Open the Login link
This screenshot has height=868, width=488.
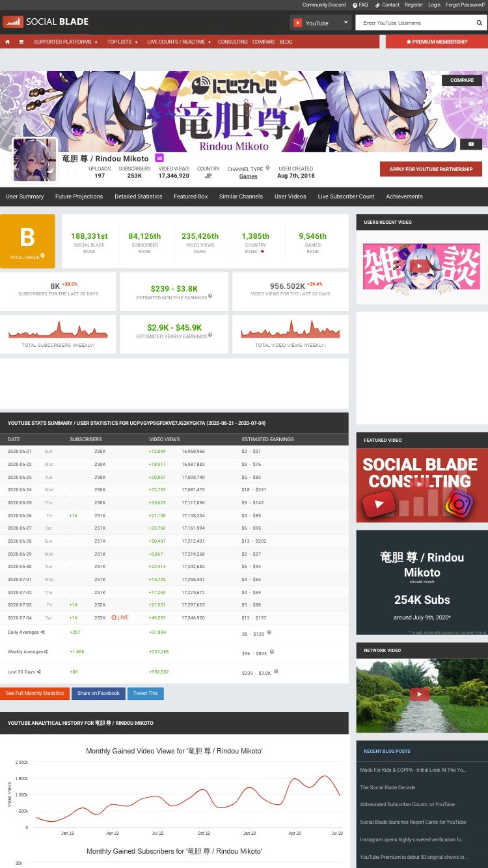[x=434, y=5]
